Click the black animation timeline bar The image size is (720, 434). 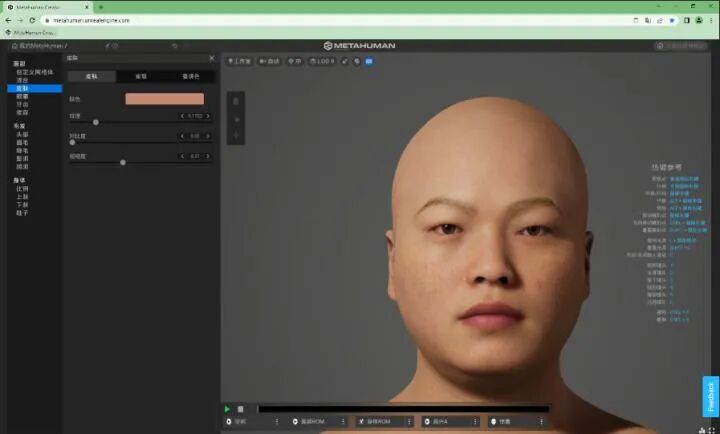tap(404, 409)
